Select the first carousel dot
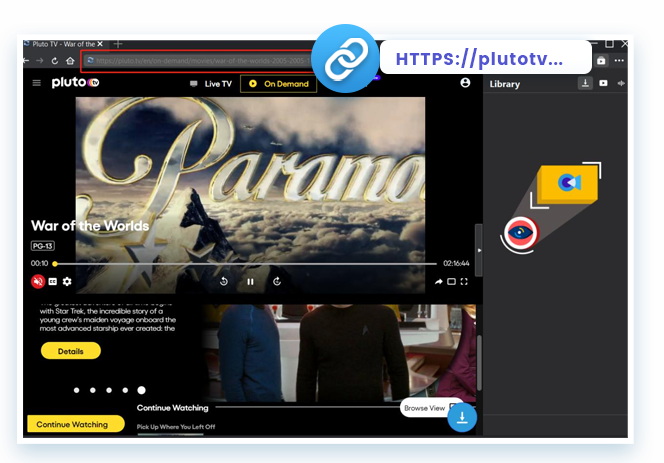This screenshot has width=664, height=463. pyautogui.click(x=76, y=390)
